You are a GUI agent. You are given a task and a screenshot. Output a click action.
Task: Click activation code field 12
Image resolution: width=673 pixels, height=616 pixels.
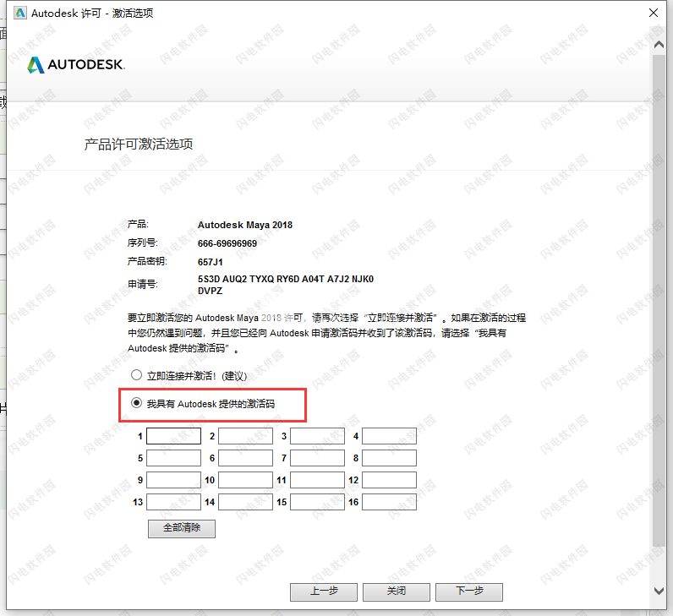coord(389,480)
